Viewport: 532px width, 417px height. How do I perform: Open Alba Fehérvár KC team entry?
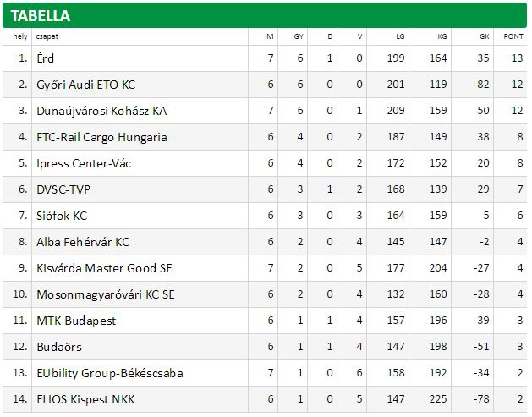[83, 242]
